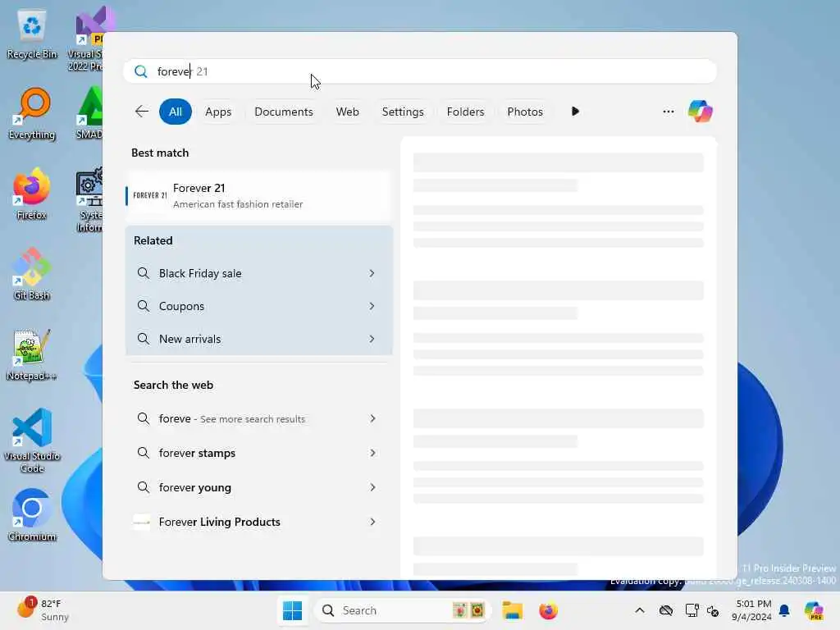This screenshot has height=630, width=840.
Task: Expand the forever young chevron
Action: pyautogui.click(x=372, y=487)
